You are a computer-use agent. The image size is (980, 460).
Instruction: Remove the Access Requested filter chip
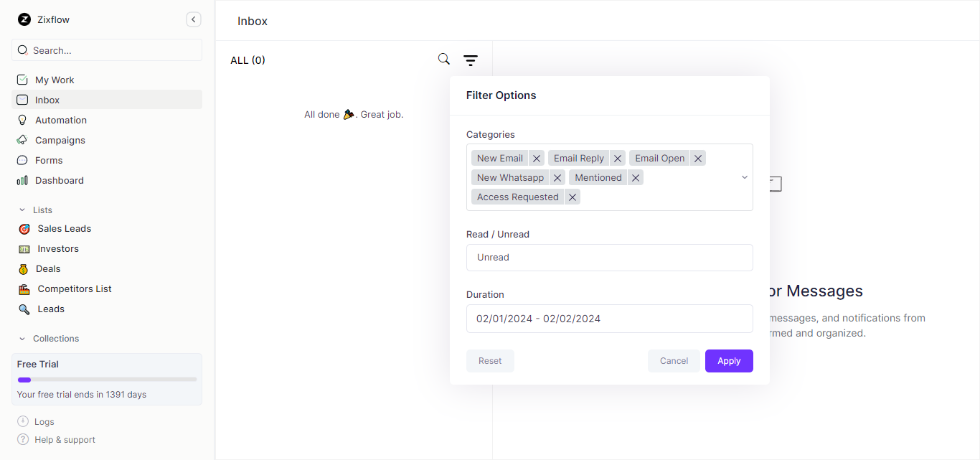[572, 197]
